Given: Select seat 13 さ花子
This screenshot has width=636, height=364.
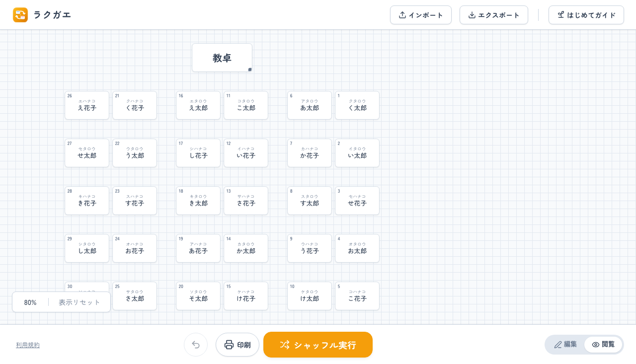Looking at the screenshot, I should (246, 201).
